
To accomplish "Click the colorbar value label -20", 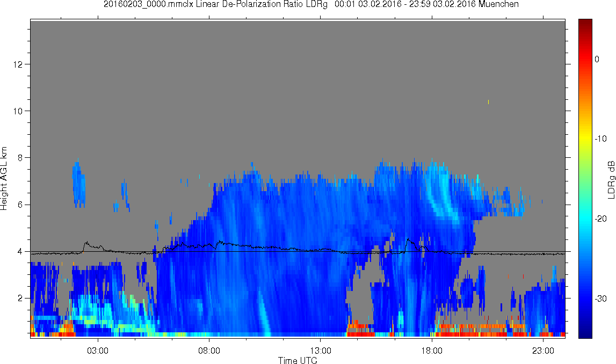I will (600, 219).
